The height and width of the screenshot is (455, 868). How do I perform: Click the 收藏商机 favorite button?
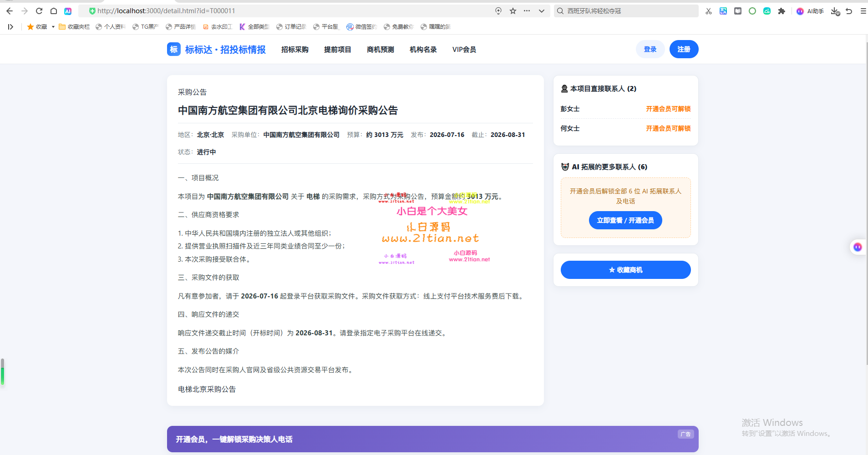pos(626,270)
